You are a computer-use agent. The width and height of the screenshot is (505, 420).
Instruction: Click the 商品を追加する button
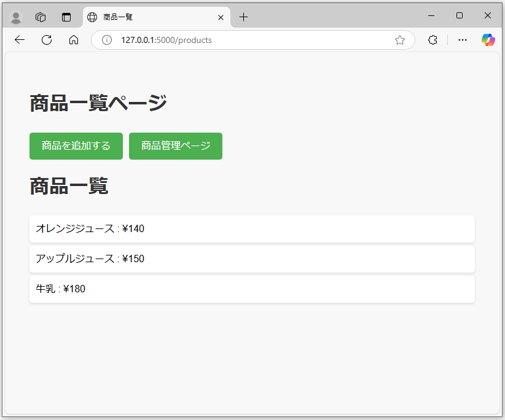coord(76,146)
